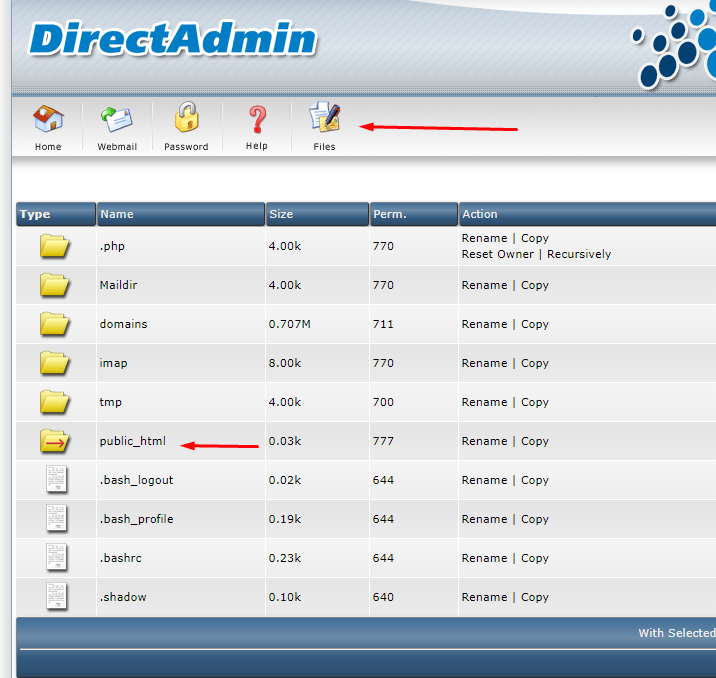Click the 711 permission of domains

(383, 324)
